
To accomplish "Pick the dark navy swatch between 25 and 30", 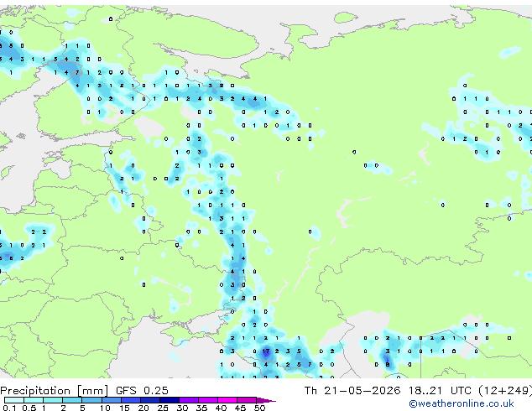I will point(170,400).
